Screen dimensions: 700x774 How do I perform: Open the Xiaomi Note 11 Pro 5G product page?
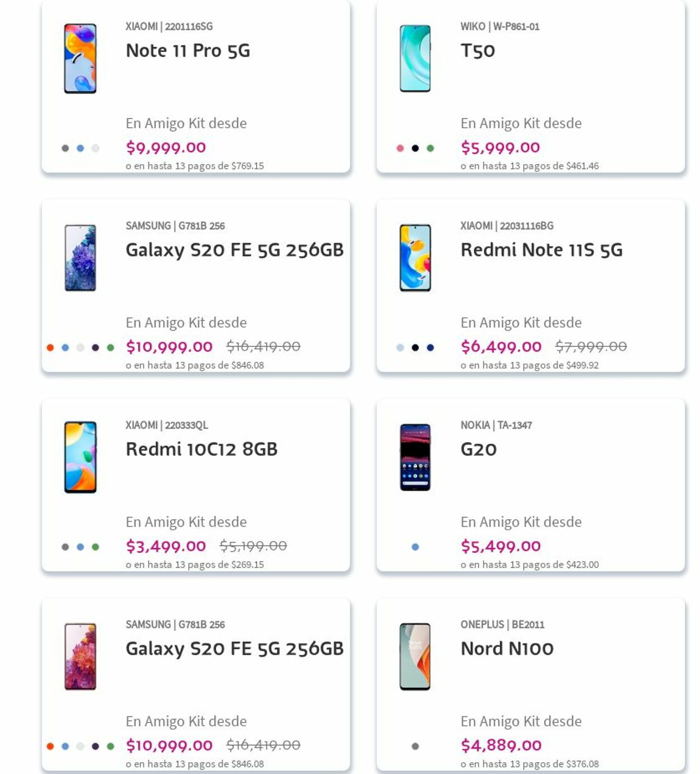coord(188,50)
